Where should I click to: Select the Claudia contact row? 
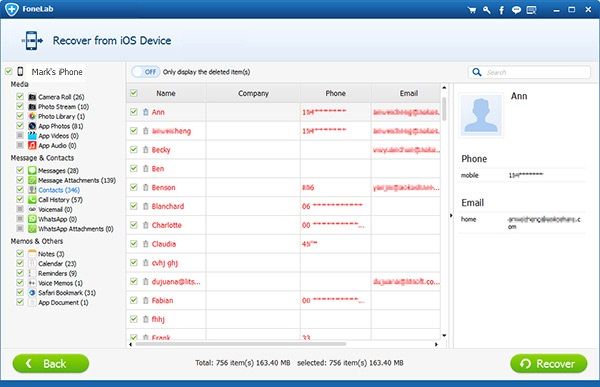[x=284, y=244]
